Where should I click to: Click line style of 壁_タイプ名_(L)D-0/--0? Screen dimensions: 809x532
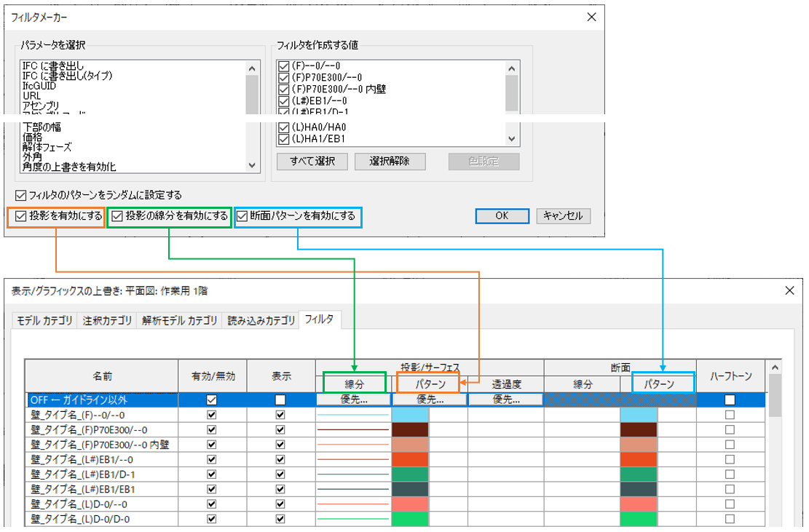pyautogui.click(x=353, y=504)
